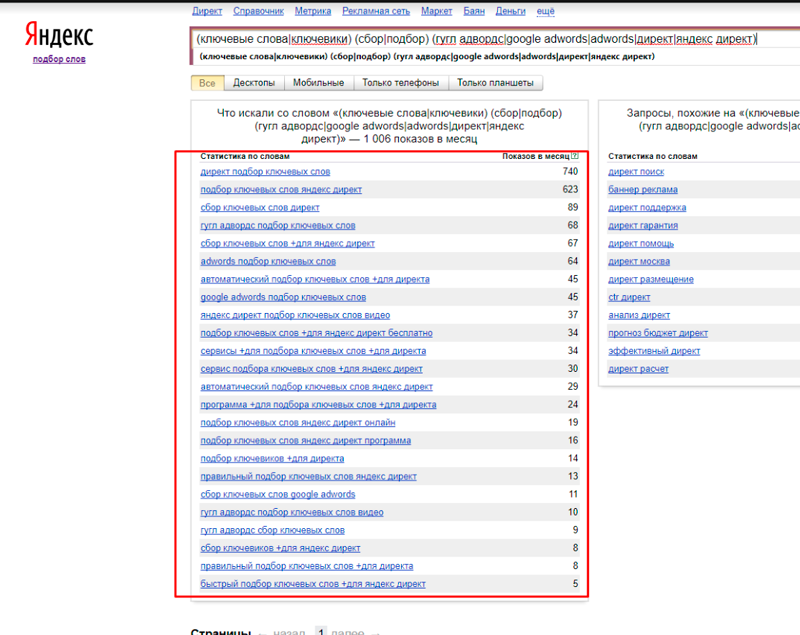The height and width of the screenshot is (635, 800).
Task: Open правильный подбор ключевых слов яндекс директ
Action: pyautogui.click(x=308, y=476)
